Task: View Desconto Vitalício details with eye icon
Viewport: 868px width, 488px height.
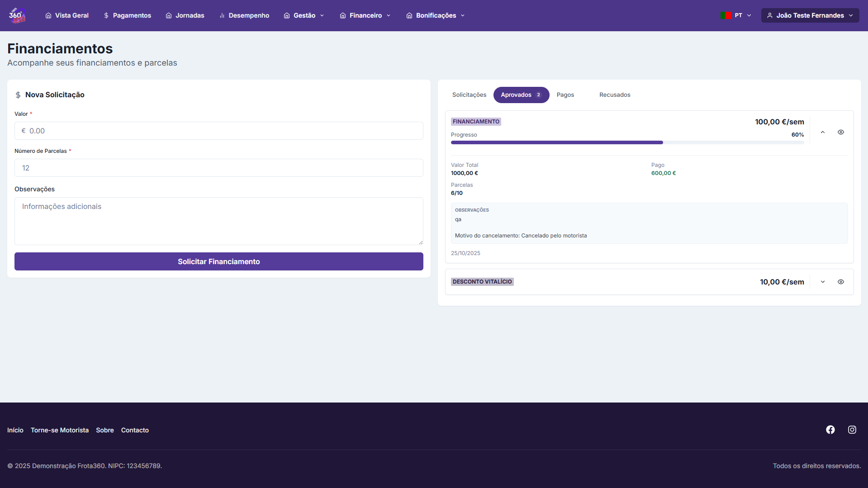Action: click(840, 282)
